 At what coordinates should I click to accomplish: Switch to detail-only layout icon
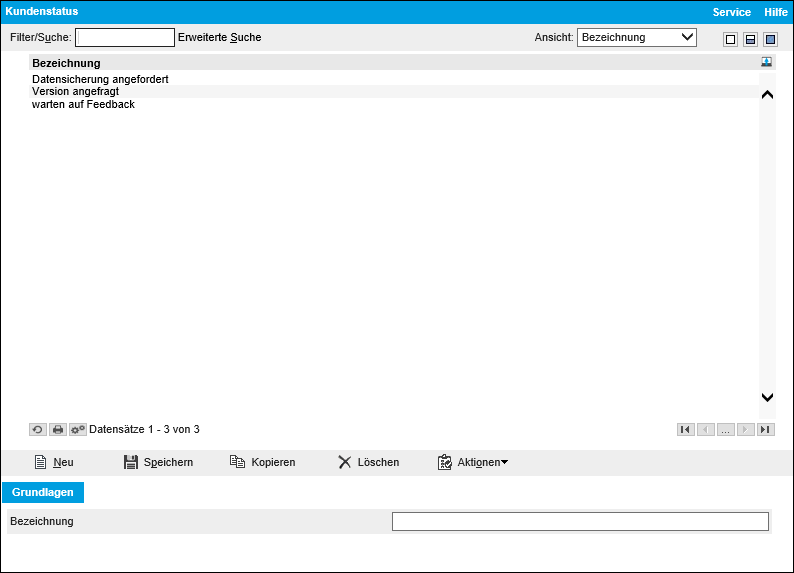pyautogui.click(x=770, y=39)
